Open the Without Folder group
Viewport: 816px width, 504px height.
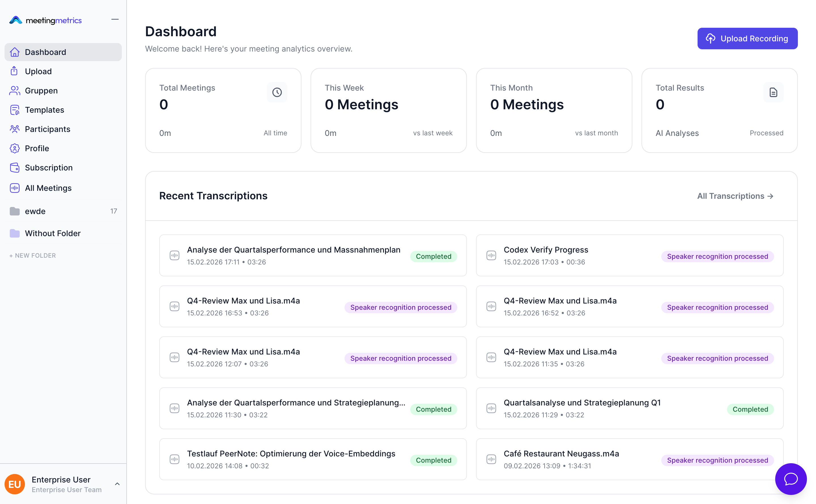53,233
